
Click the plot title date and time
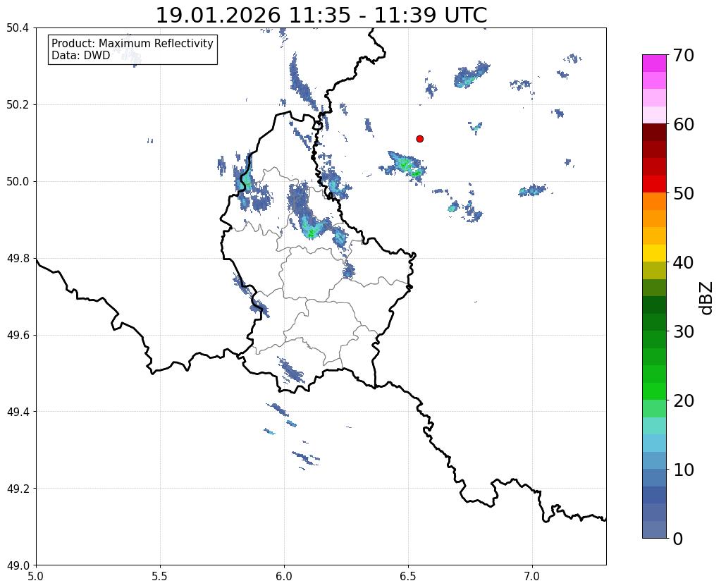[x=321, y=16]
